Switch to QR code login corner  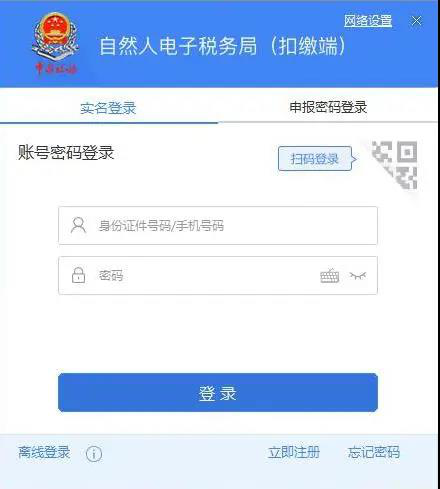coord(395,165)
